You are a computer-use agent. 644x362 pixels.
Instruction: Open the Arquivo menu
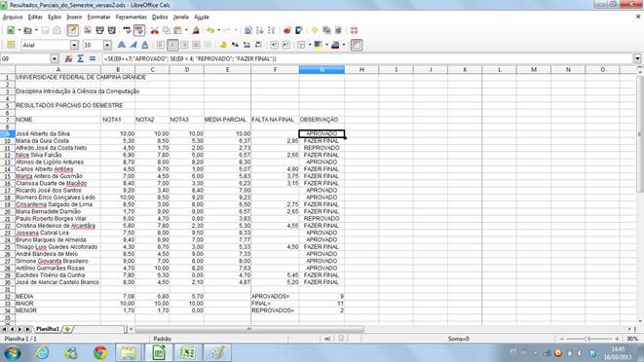[13, 17]
